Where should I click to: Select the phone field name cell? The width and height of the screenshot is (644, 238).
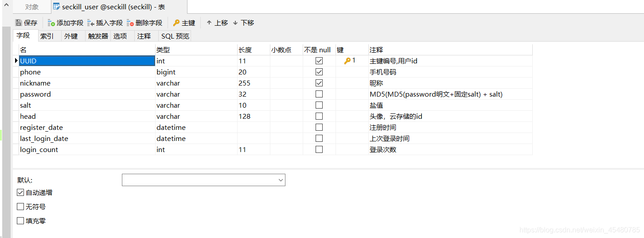pos(87,72)
